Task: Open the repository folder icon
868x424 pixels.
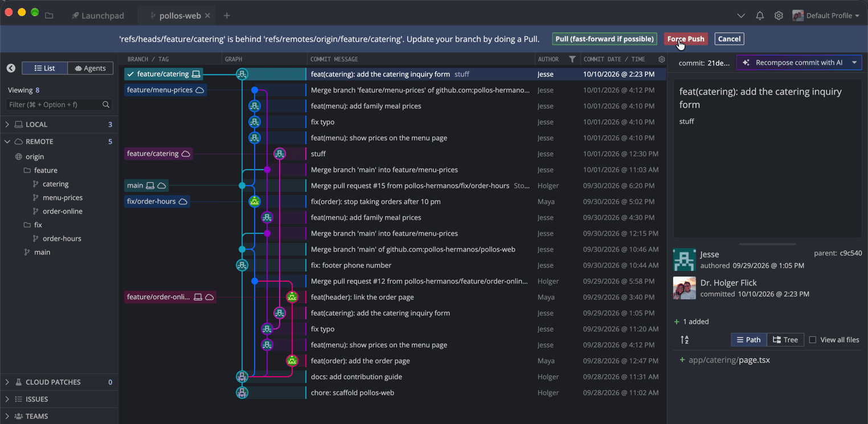Action: coord(49,15)
